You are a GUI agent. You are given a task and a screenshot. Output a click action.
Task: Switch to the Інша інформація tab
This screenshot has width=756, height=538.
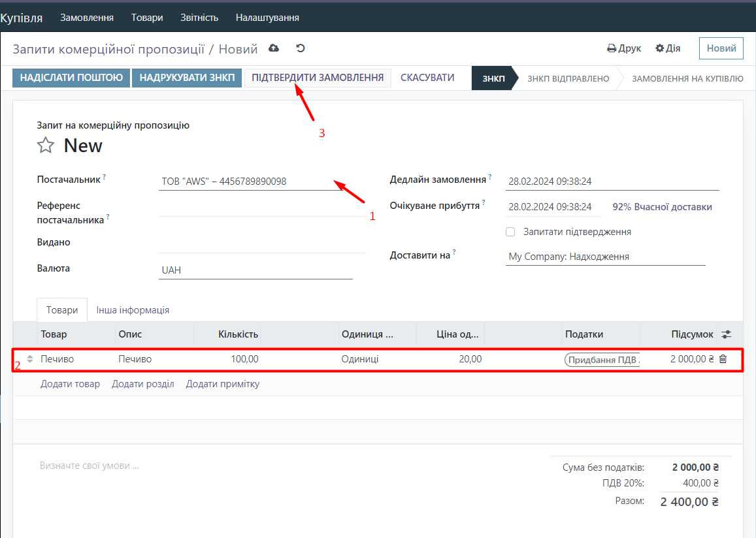(x=133, y=310)
